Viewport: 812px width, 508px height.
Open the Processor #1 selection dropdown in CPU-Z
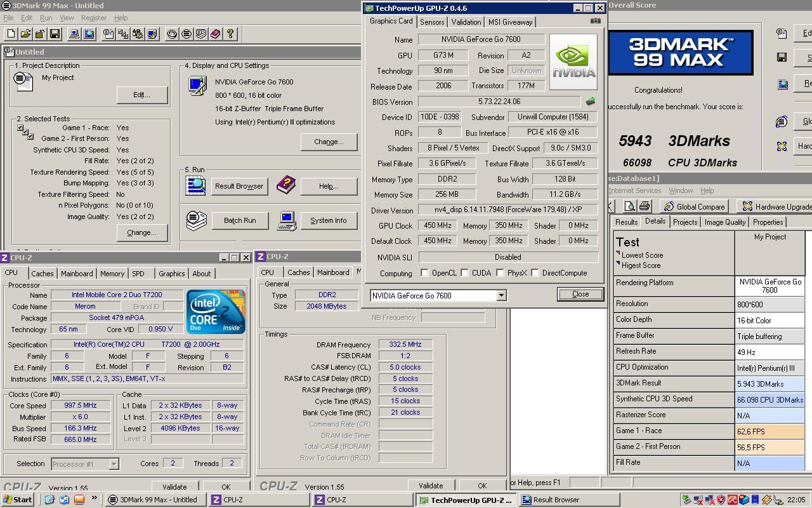tap(114, 464)
